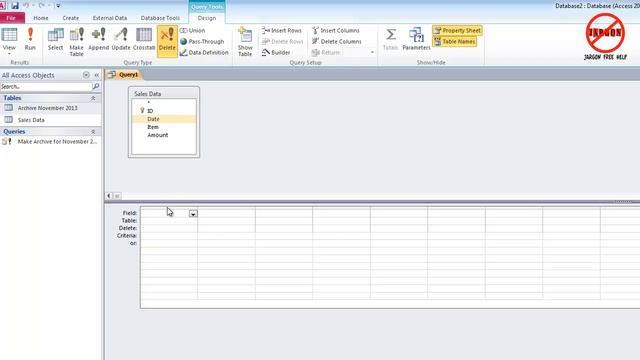Click the Totals sigma button
Image resolution: width=640 pixels, height=360 pixels.
[x=390, y=39]
